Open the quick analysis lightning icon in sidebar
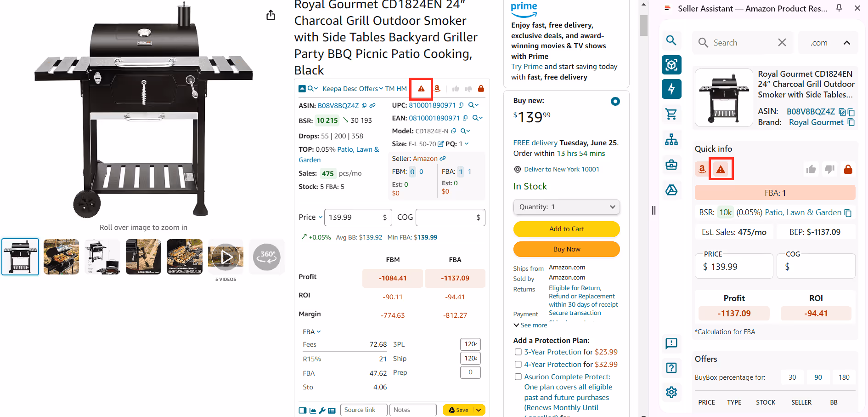Viewport: 868px width, 417px height. pos(671,89)
